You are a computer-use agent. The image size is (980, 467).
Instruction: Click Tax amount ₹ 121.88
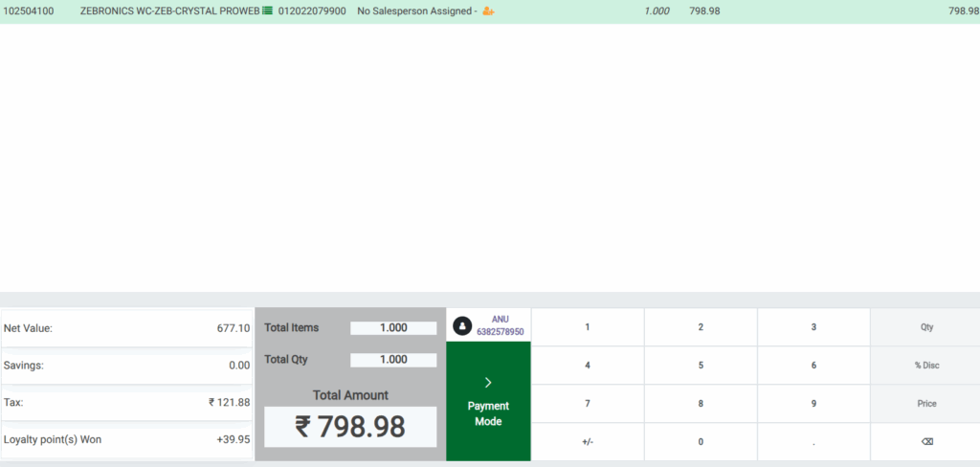pyautogui.click(x=230, y=402)
